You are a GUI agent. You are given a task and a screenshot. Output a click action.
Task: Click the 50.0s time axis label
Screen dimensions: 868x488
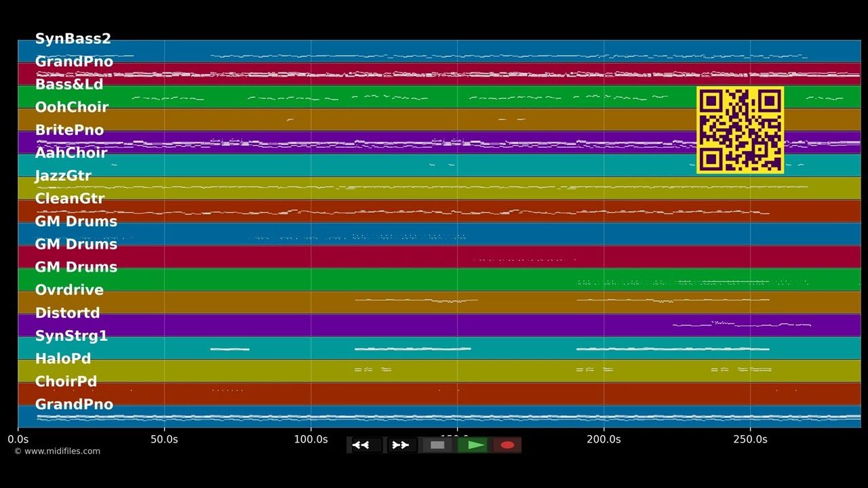coord(164,439)
